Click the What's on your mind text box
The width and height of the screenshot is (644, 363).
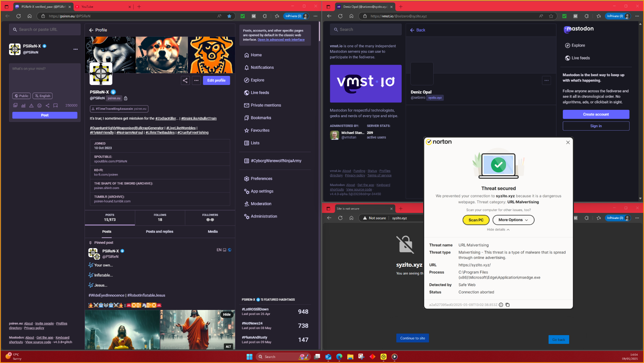[x=45, y=78]
